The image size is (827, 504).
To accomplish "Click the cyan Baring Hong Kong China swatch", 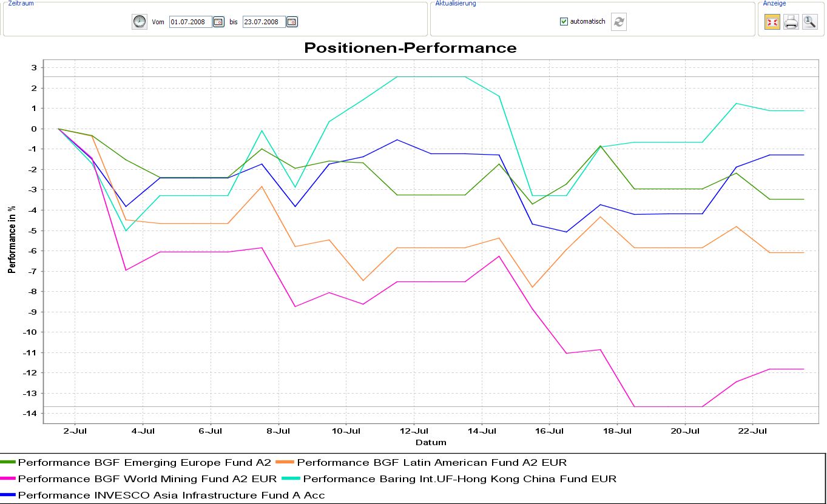I will (x=291, y=479).
